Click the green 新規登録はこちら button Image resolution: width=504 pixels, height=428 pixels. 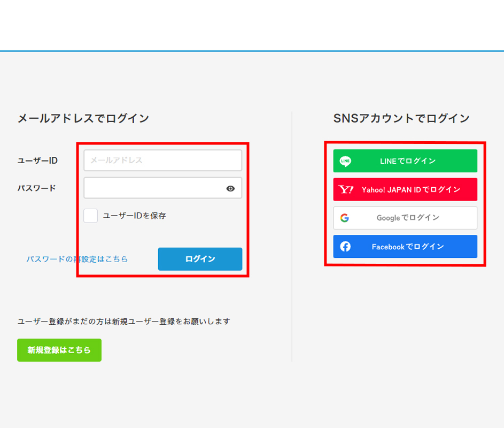(59, 350)
